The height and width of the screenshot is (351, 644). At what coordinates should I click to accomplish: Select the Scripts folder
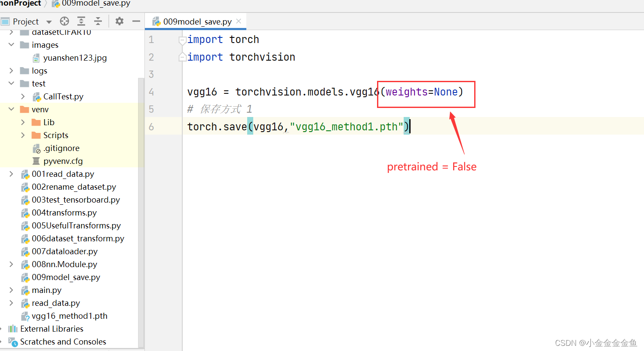55,135
